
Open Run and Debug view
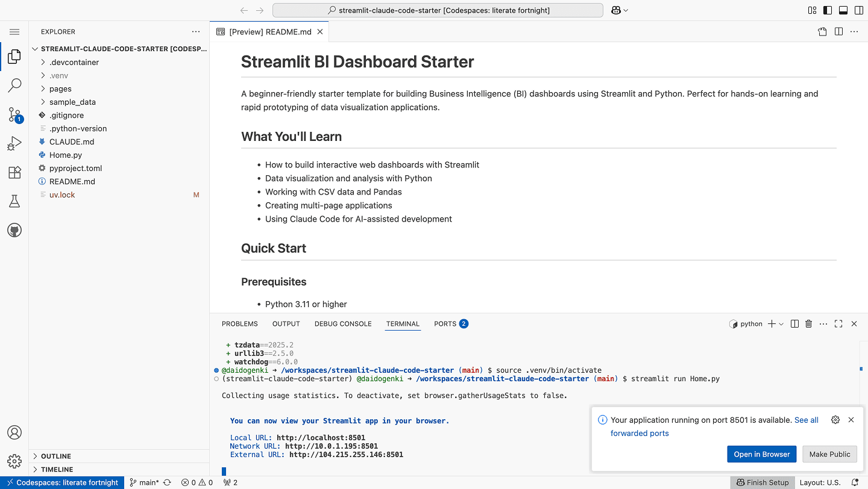click(x=14, y=143)
